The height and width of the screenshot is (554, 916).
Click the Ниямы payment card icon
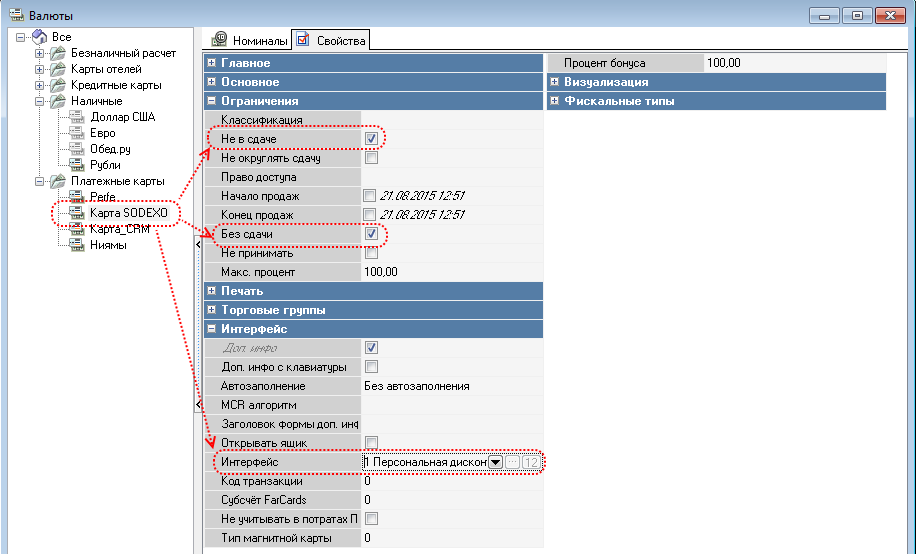coord(76,246)
